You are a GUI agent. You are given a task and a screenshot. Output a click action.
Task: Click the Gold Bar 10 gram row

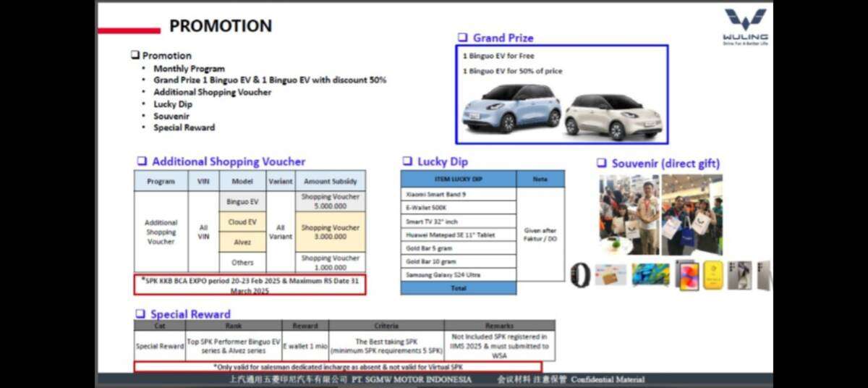coord(459,261)
